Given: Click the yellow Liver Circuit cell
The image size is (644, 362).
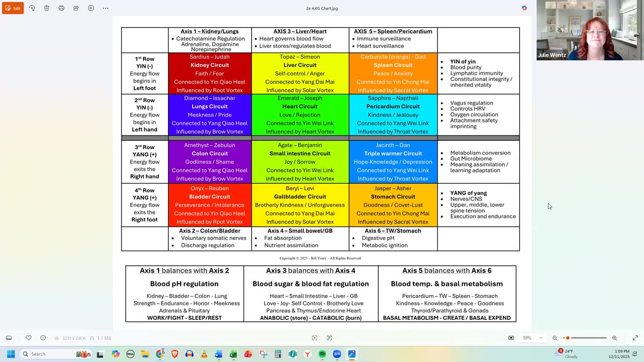Looking at the screenshot, I should (x=300, y=73).
